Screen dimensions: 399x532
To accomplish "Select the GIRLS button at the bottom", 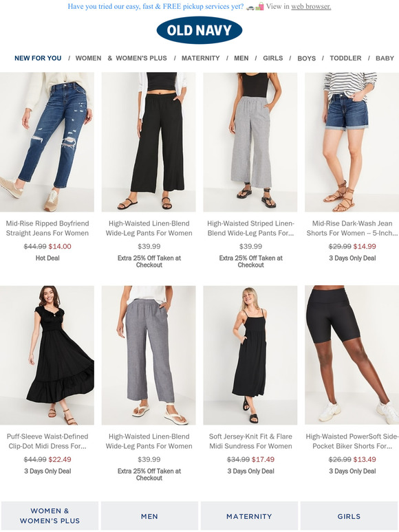I will click(349, 516).
